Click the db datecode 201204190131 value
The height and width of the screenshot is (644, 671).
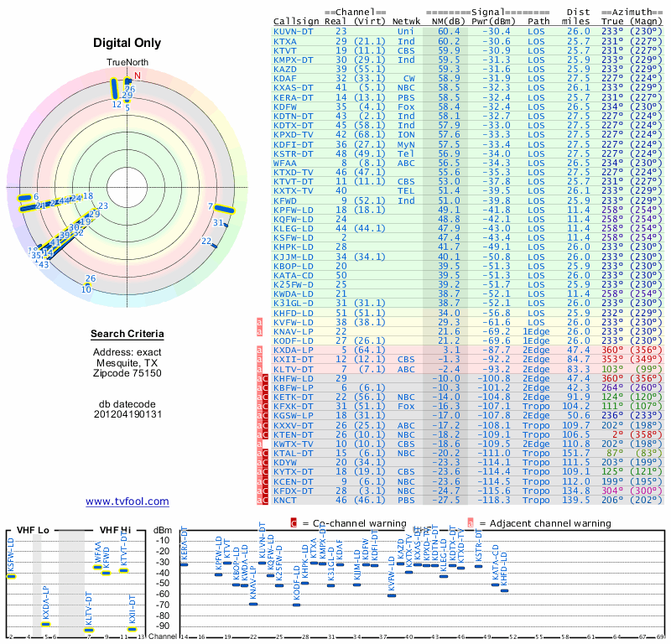127,414
